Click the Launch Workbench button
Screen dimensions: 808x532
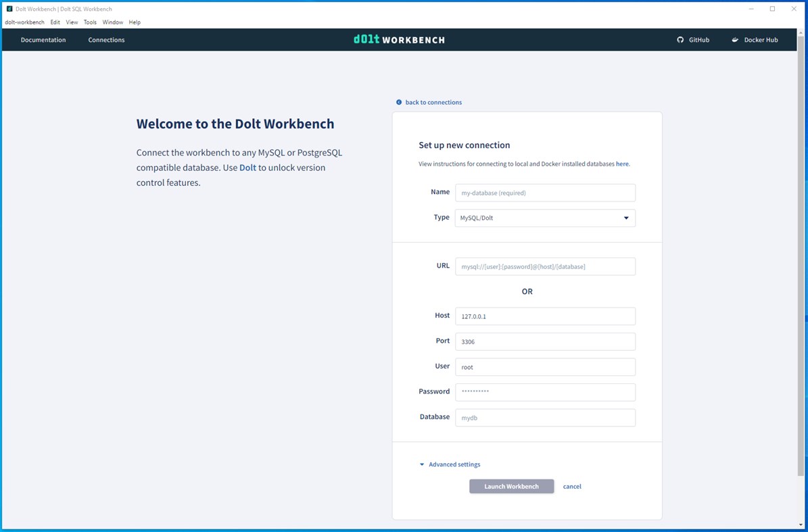pyautogui.click(x=512, y=486)
